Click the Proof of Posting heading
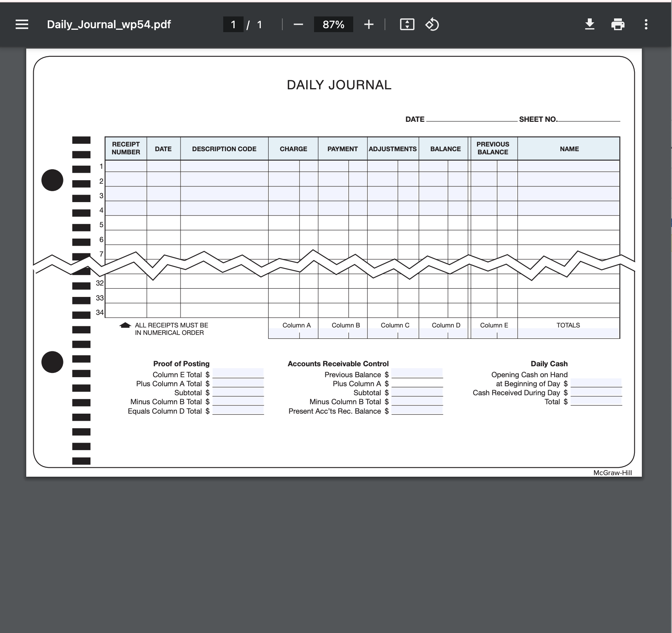672x633 pixels. point(181,364)
